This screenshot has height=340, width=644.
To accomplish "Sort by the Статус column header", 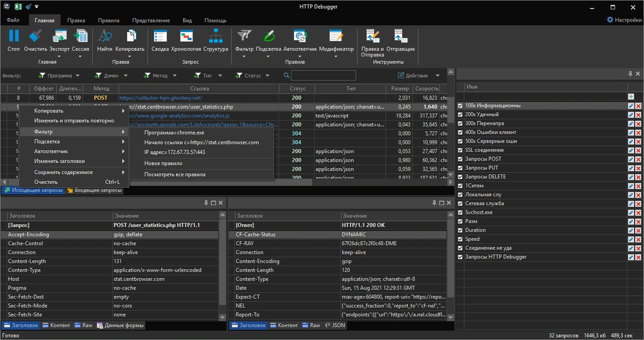I will click(x=297, y=88).
